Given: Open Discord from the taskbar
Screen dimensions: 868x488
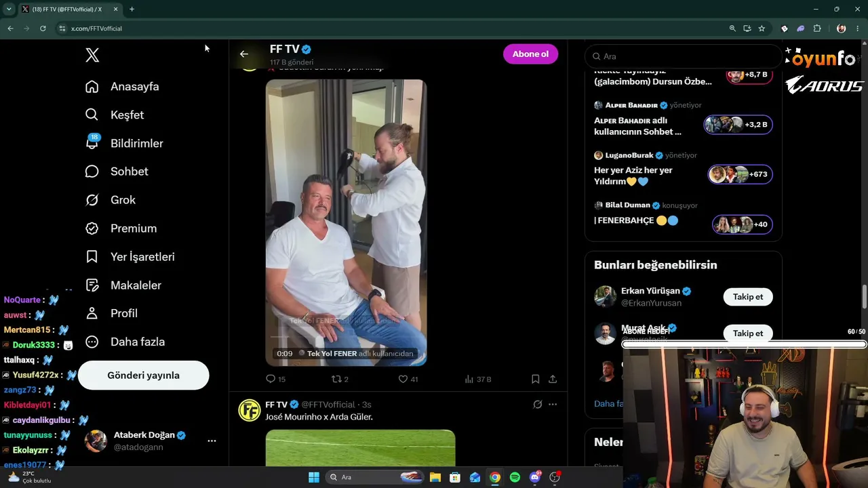Looking at the screenshot, I should (535, 477).
